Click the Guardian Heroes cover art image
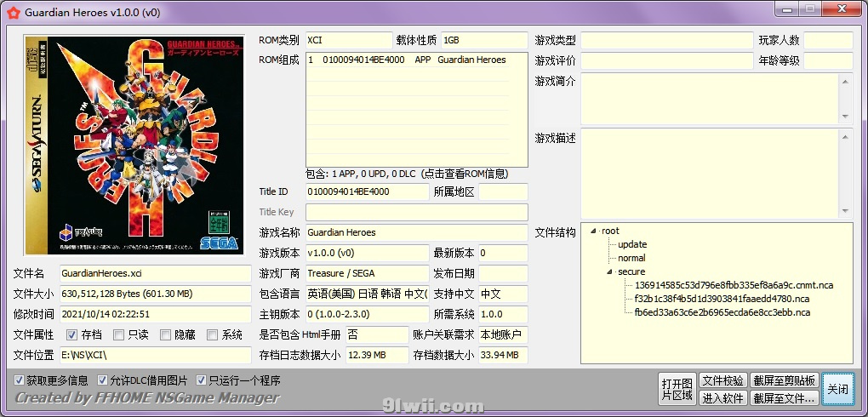This screenshot has width=868, height=417. [134, 145]
